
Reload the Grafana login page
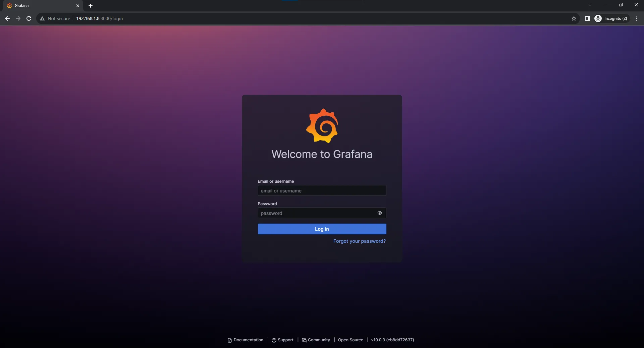point(29,18)
